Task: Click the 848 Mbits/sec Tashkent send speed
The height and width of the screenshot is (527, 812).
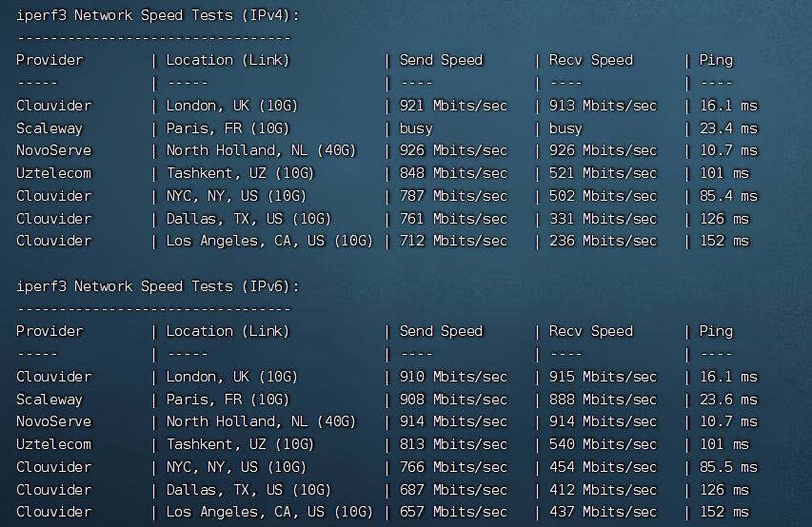Action: (x=453, y=173)
